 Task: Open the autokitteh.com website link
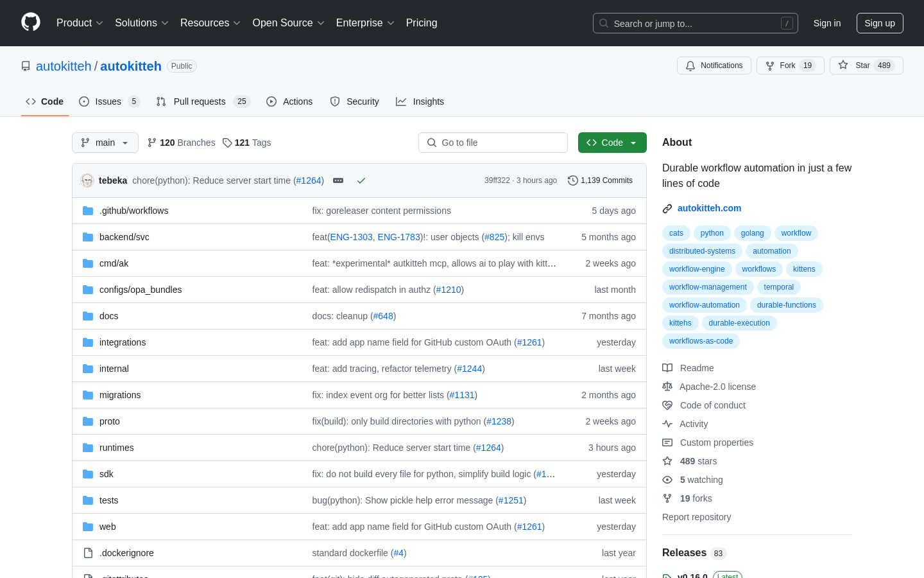pos(709,208)
